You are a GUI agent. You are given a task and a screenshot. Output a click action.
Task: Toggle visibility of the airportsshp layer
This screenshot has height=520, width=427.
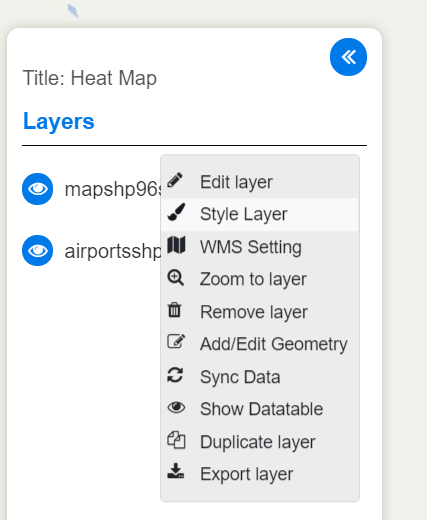click(x=37, y=251)
